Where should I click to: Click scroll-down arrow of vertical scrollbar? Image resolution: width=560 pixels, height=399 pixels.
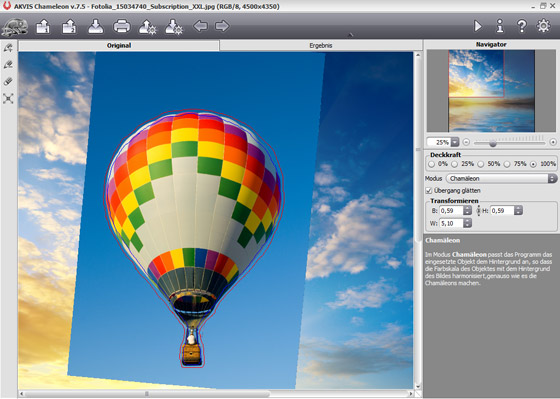[x=417, y=386]
